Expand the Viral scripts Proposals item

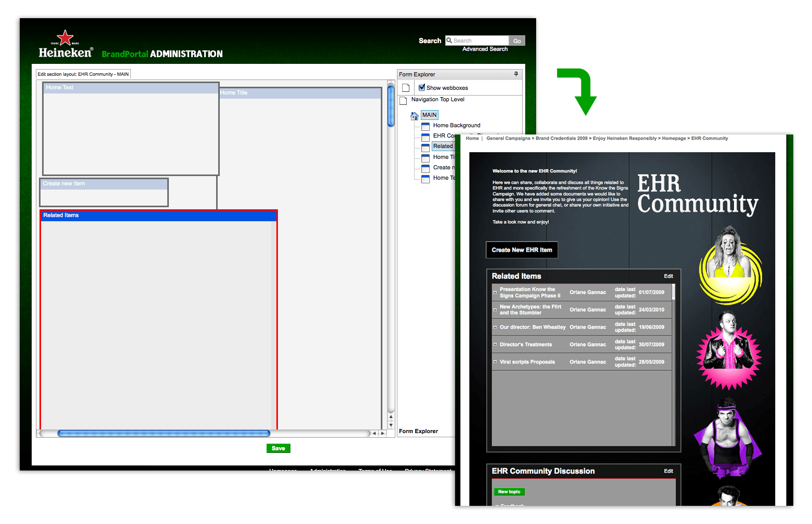click(x=495, y=362)
